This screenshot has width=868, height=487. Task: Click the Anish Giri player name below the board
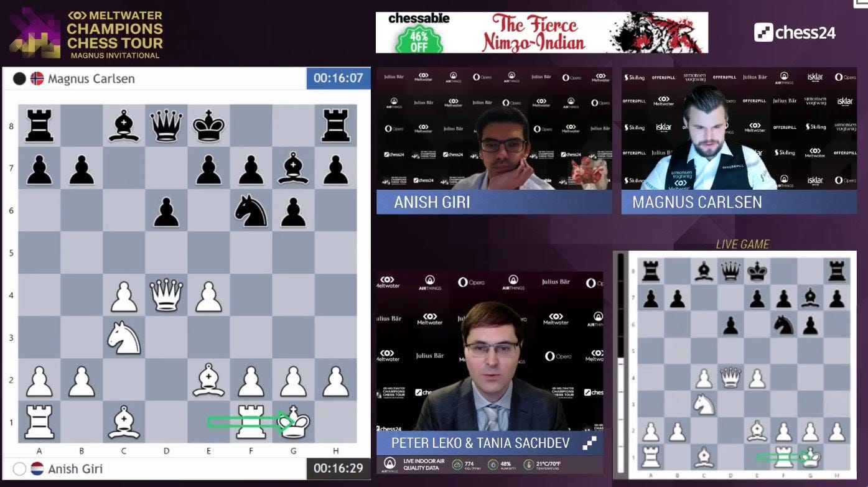(x=75, y=468)
